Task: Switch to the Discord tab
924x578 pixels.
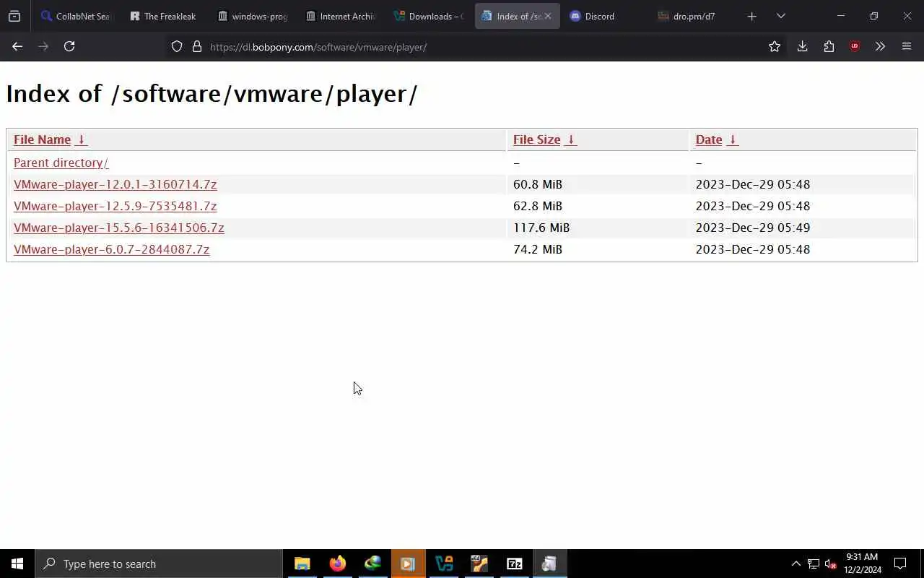Action: pos(604,16)
